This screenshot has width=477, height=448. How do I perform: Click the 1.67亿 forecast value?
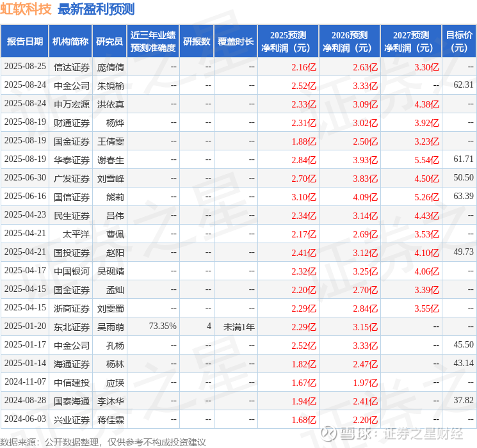pyautogui.click(x=304, y=383)
